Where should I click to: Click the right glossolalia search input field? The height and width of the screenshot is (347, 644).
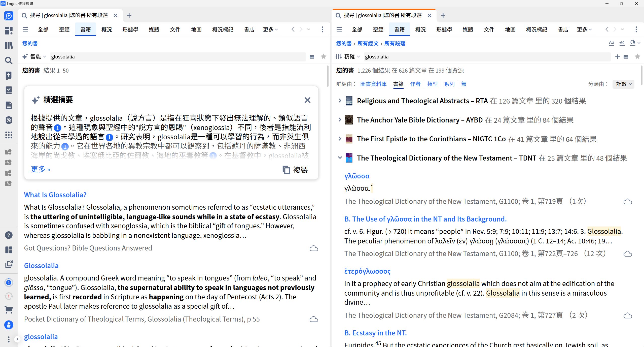[x=487, y=57]
